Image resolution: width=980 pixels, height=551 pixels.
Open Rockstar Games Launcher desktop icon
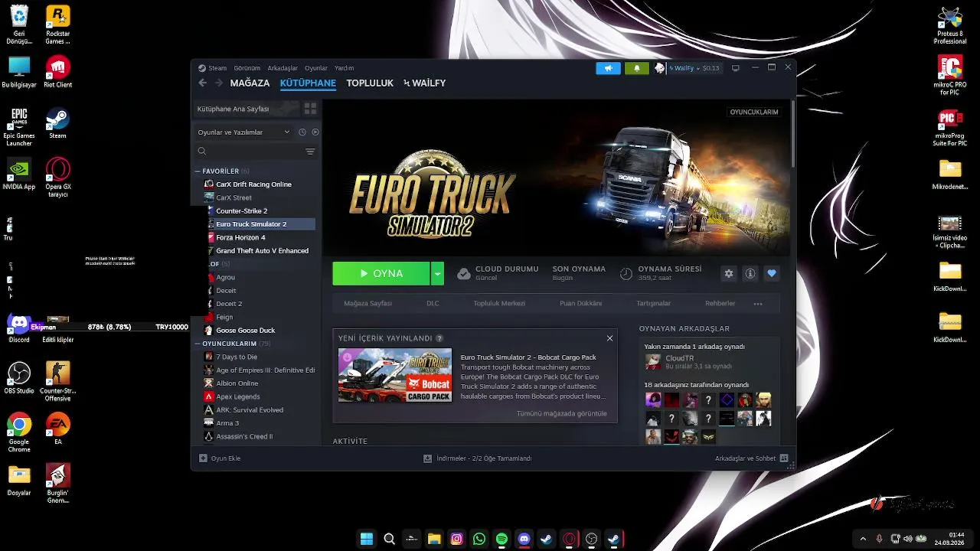coord(57,25)
